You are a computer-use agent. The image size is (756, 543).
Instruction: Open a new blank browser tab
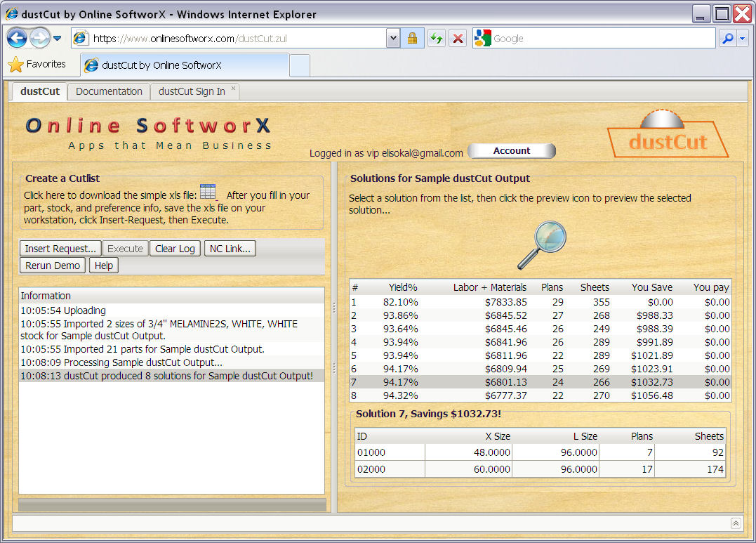pyautogui.click(x=300, y=65)
